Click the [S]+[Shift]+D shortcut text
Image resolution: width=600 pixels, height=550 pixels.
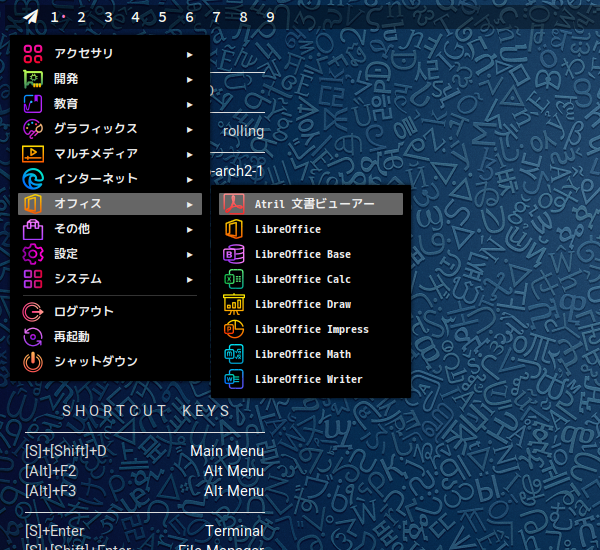[x=66, y=451]
